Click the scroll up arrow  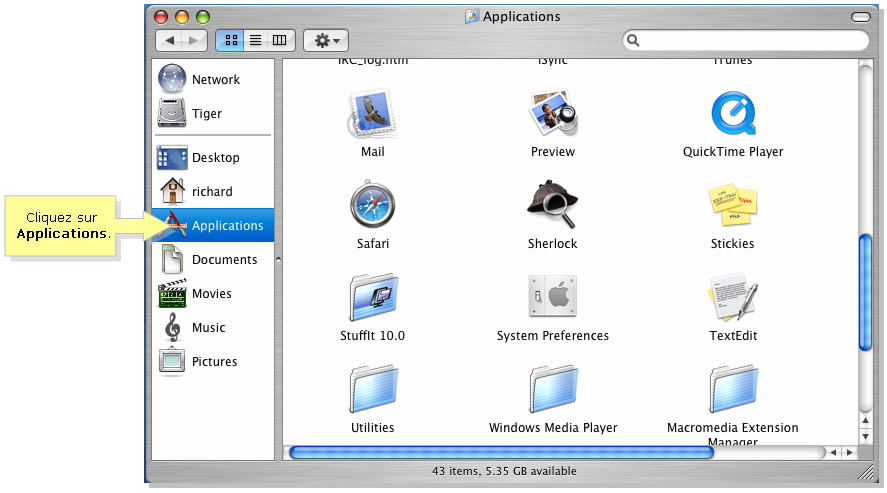click(x=866, y=421)
